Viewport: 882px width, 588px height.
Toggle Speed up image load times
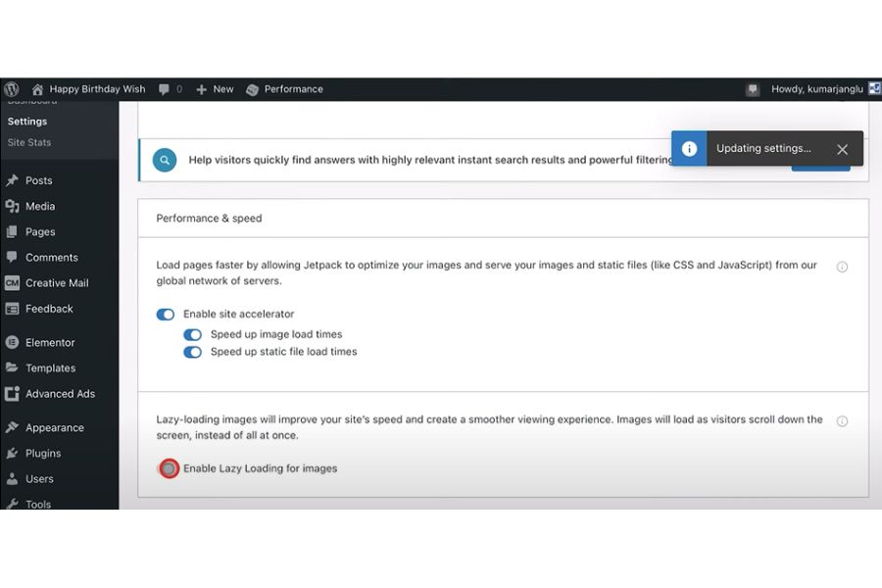coord(193,334)
